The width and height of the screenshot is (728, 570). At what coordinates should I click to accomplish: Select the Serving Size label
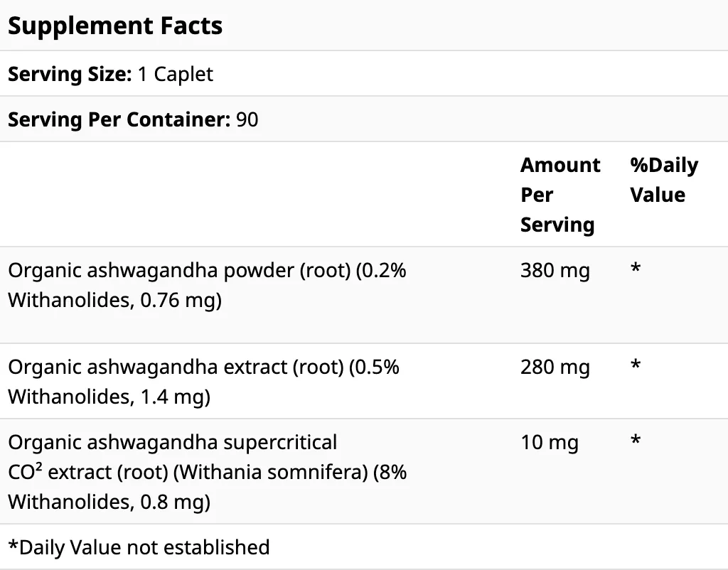[x=69, y=74]
